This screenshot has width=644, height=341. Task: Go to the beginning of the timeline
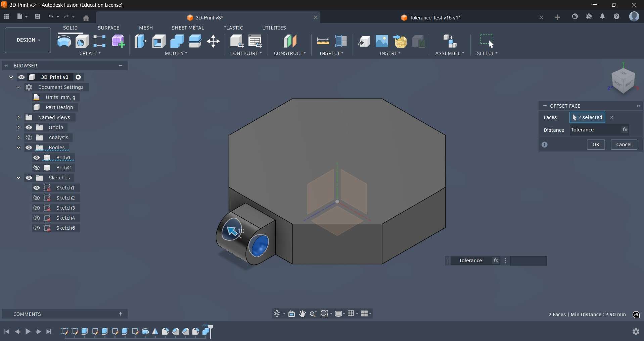tap(7, 332)
